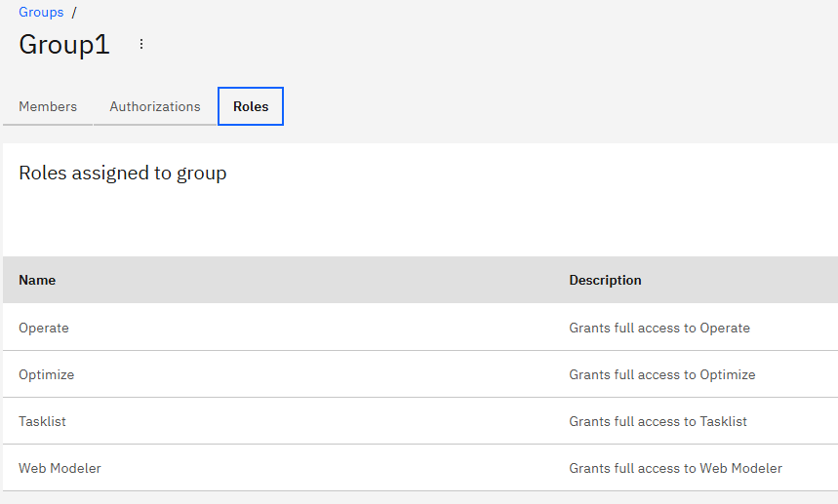
Task: Click the Name column header
Action: point(37,281)
